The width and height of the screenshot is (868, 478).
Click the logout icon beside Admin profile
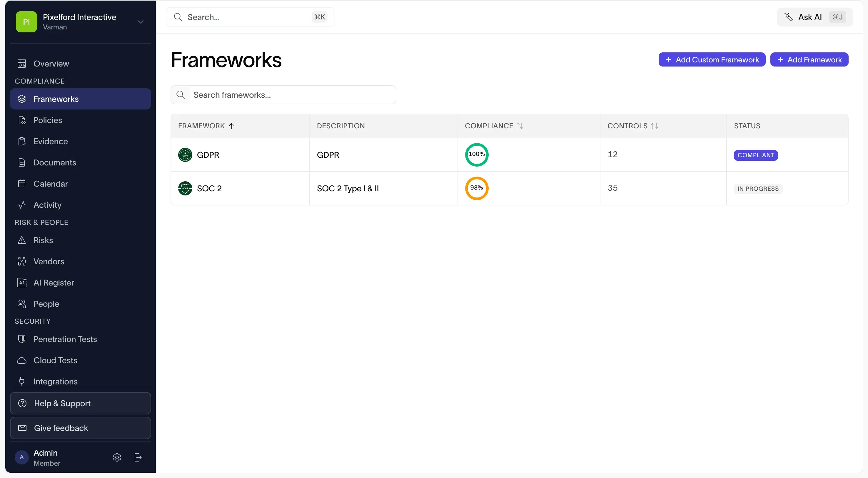138,457
